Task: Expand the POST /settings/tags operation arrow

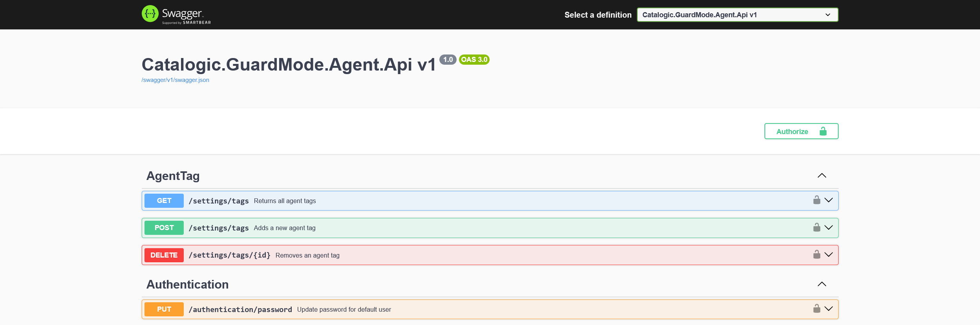Action: click(x=828, y=228)
